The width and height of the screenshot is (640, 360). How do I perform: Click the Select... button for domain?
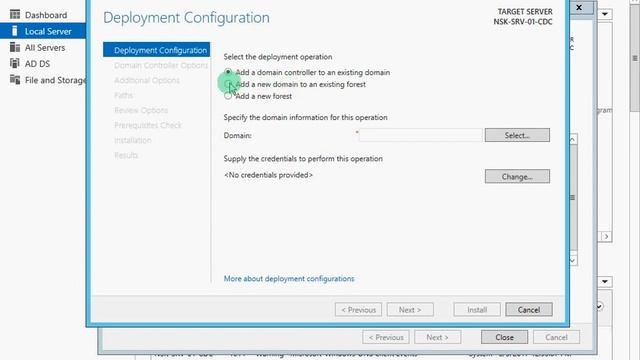(x=517, y=135)
